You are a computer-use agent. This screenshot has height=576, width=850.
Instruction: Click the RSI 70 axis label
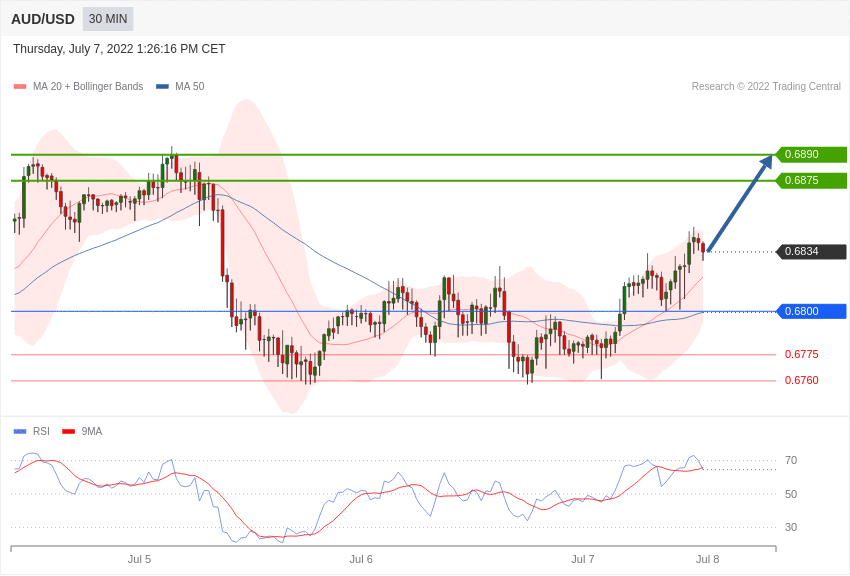(791, 461)
